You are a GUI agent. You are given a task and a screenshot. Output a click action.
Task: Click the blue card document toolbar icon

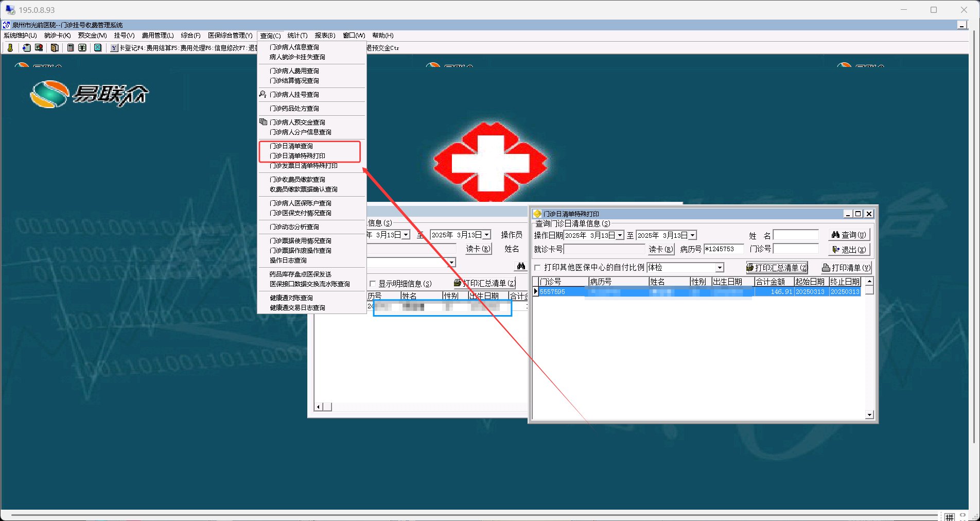tap(27, 48)
